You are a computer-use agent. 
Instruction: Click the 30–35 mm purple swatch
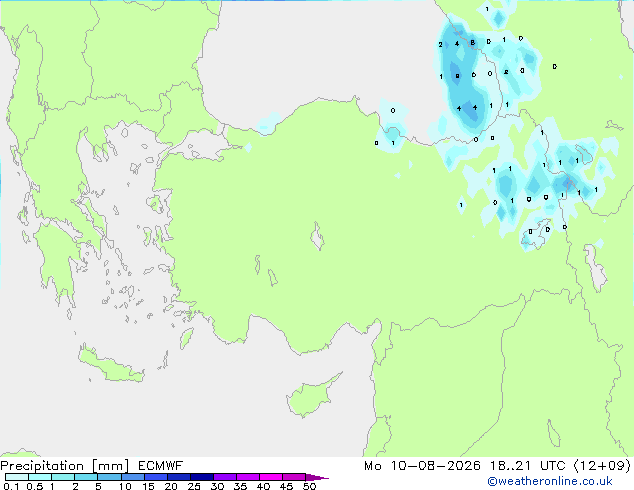tap(225, 477)
